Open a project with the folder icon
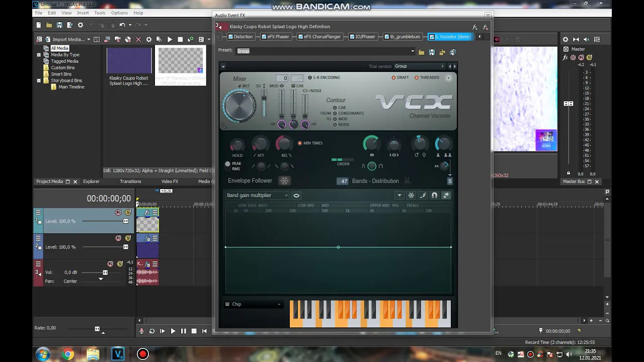This screenshot has width=644, height=362. 49,25
